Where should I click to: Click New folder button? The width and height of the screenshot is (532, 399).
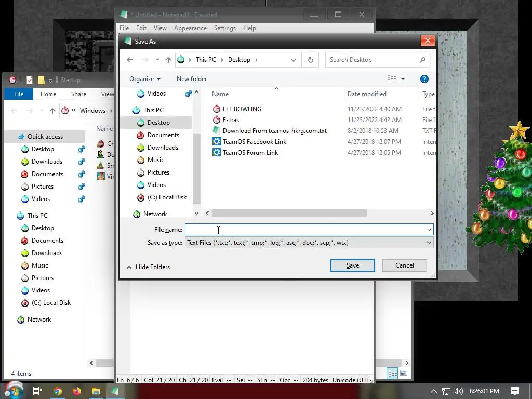(x=192, y=79)
